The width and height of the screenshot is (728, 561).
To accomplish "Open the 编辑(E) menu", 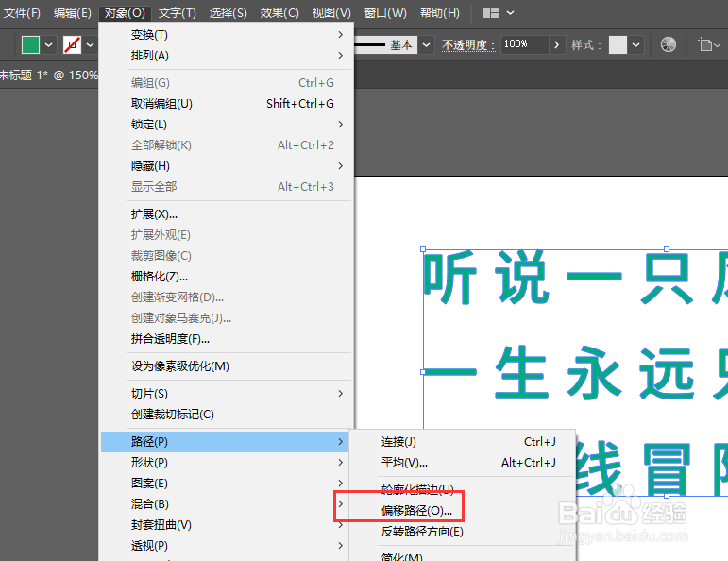I will (x=72, y=13).
